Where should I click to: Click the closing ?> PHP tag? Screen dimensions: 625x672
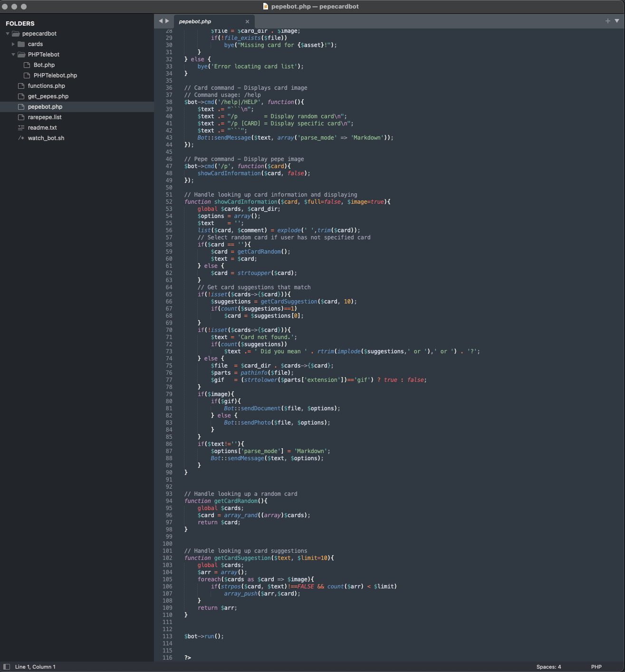point(188,658)
